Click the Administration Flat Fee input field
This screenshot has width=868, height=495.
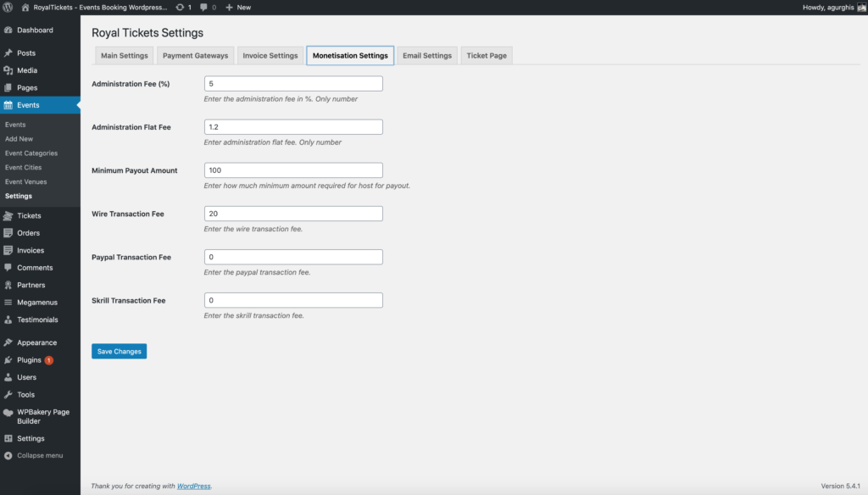[x=293, y=127]
